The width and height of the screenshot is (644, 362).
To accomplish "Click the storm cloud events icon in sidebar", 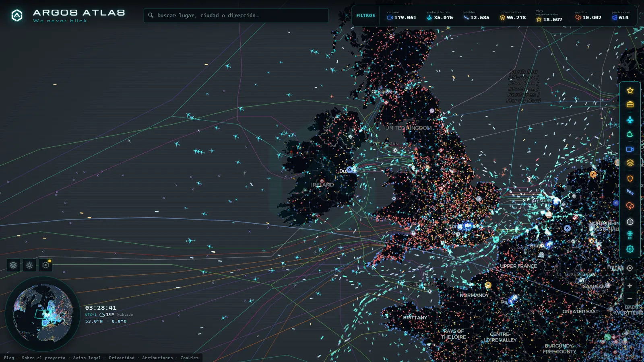I will [630, 206].
